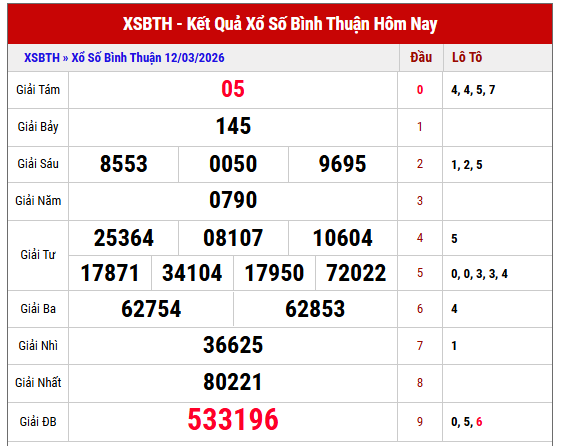561x446 pixels.
Task: Click Lô Tô values 0, 0, 3, 3, 4
Action: click(x=479, y=274)
